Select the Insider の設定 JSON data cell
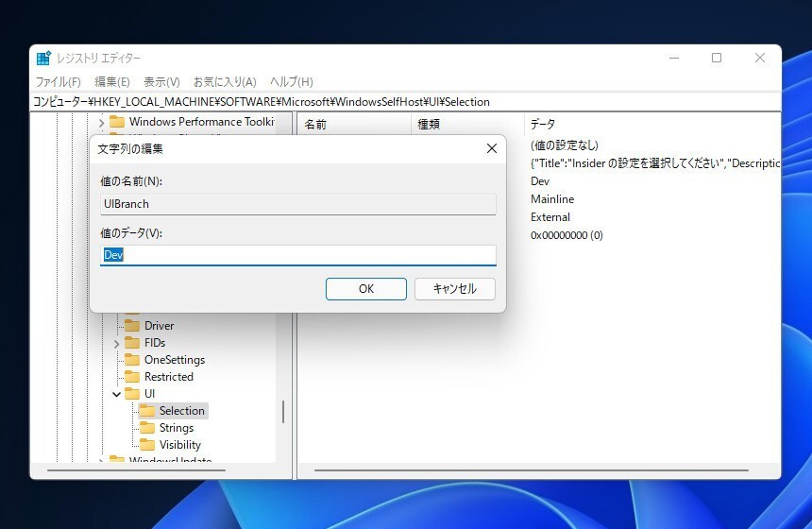The width and height of the screenshot is (812, 529). click(654, 163)
